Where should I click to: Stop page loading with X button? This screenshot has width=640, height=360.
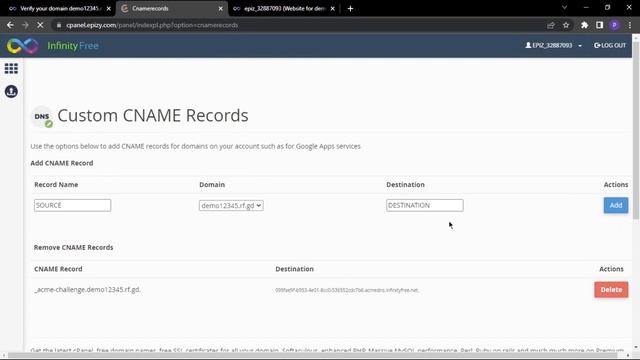40,25
